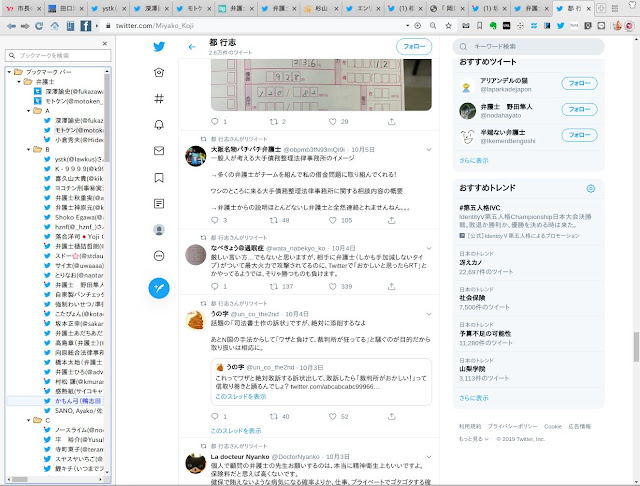Click the page vertical scrollbar thumb

click(636, 347)
